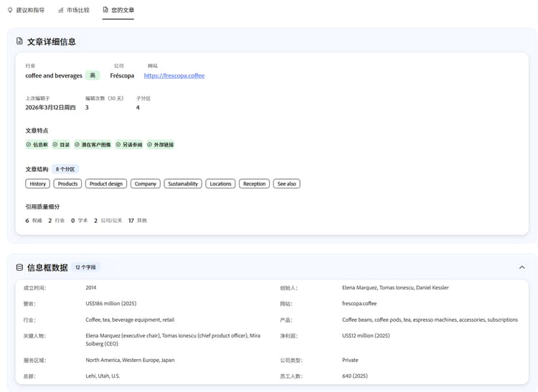The height and width of the screenshot is (392, 538).
Task: Click the 目录 feature tag
Action: [x=61, y=145]
